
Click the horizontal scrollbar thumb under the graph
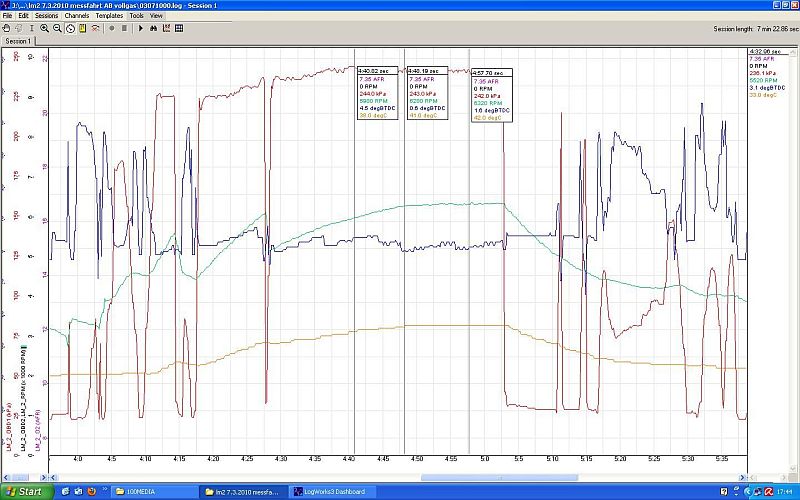pyautogui.click(x=499, y=478)
